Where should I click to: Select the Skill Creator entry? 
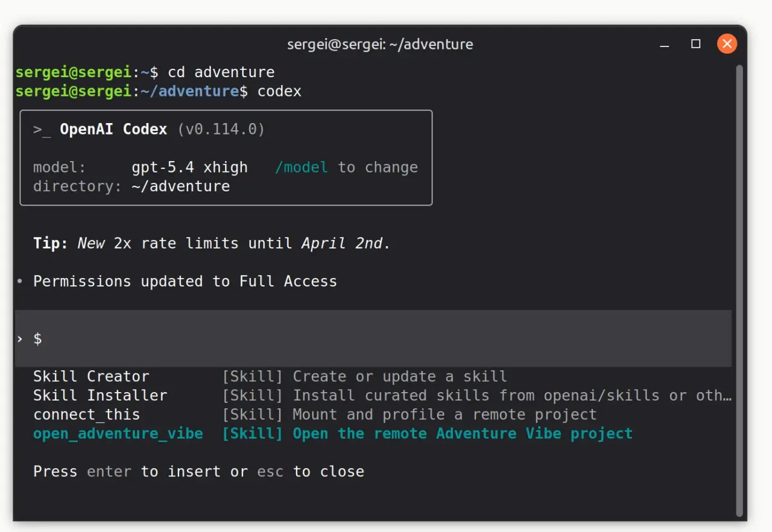[x=90, y=376]
